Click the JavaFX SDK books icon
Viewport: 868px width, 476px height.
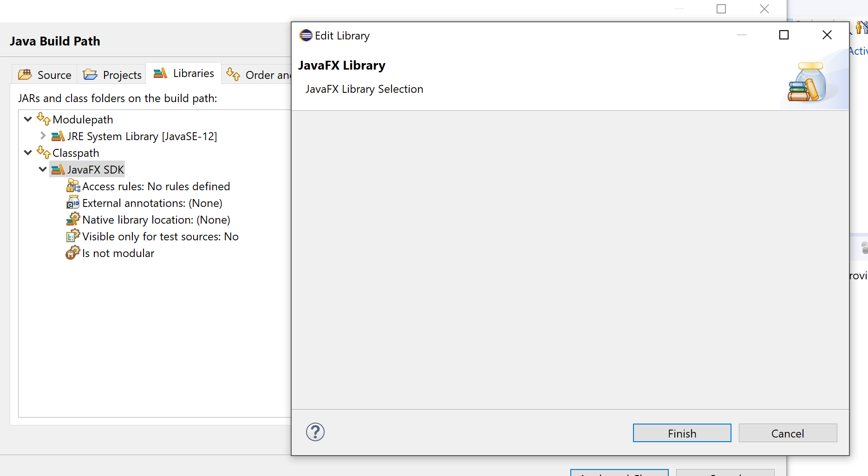tap(58, 169)
